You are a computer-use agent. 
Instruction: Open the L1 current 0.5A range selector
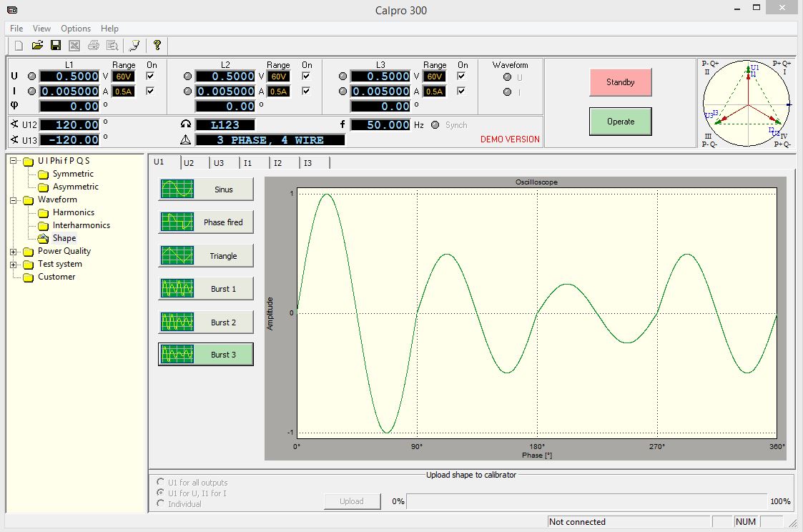(124, 91)
